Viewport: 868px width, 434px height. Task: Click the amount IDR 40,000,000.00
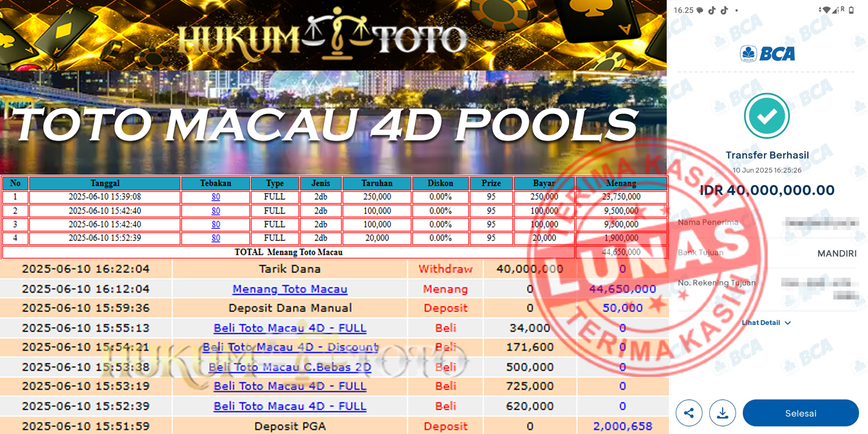point(767,190)
